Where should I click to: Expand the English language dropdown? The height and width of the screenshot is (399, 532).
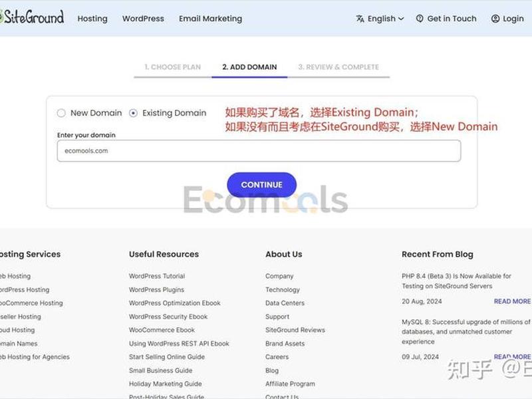point(386,19)
